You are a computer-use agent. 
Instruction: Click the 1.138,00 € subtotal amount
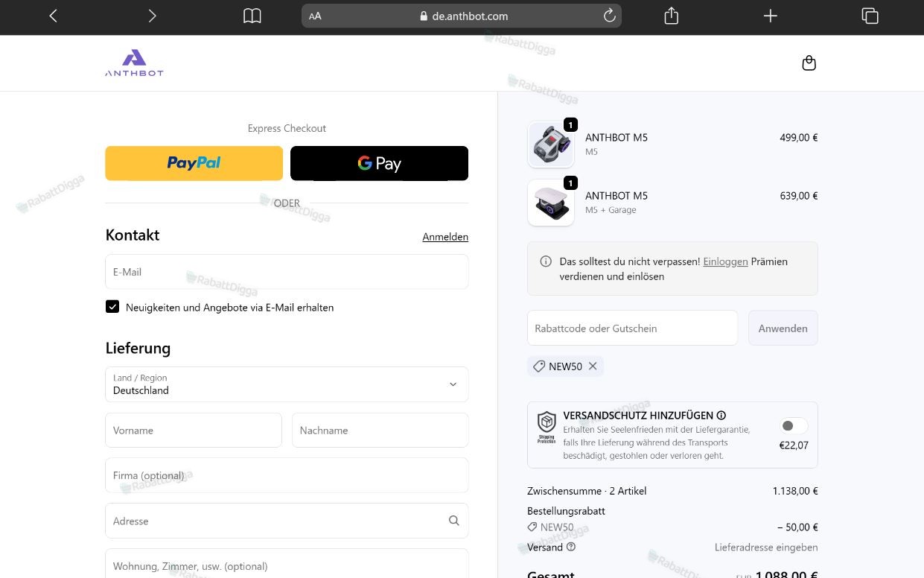[x=795, y=491]
